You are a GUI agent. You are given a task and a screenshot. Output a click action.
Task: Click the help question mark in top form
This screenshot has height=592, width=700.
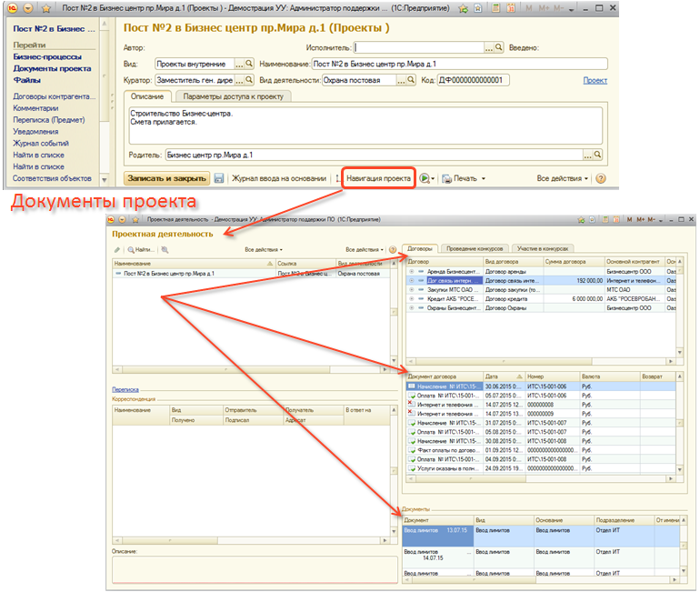(x=602, y=178)
